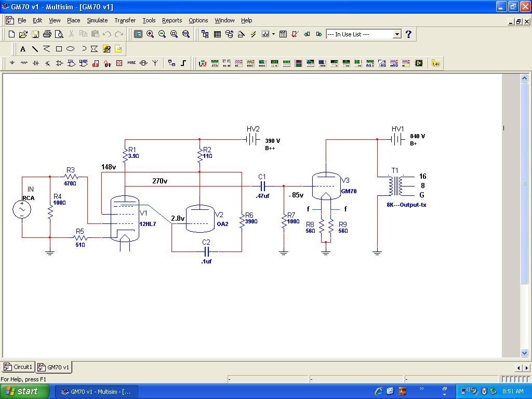Show the design toolbox hierarchy
This screenshot has width=532, height=399.
click(x=205, y=34)
